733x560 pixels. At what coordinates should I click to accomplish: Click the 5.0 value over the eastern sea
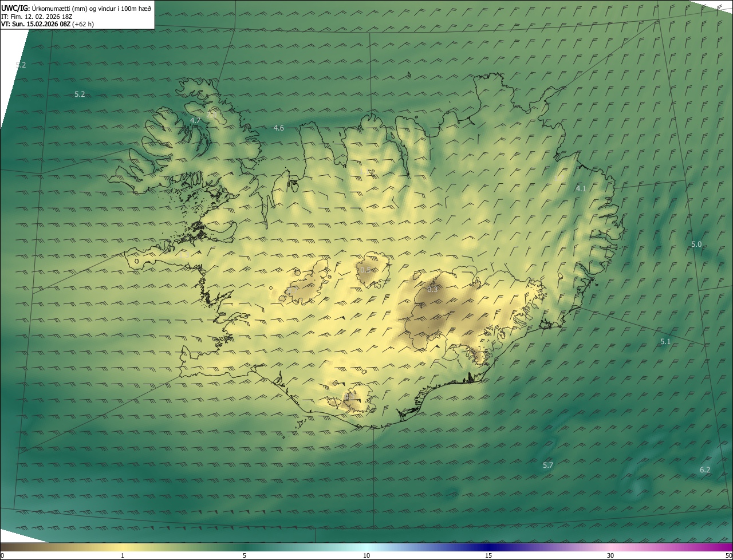tap(696, 244)
